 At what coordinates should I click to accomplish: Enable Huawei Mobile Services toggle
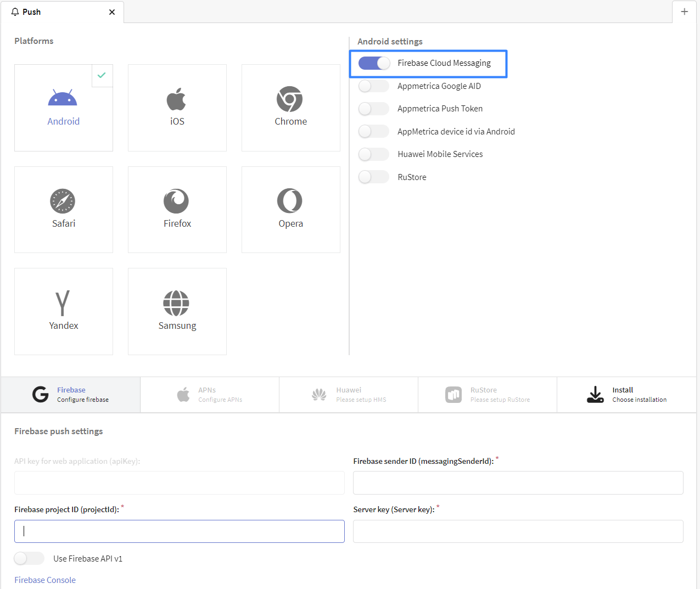(x=374, y=154)
